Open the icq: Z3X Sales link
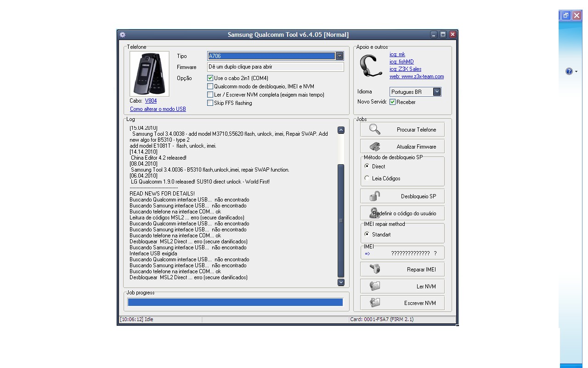588x368 pixels. point(406,69)
